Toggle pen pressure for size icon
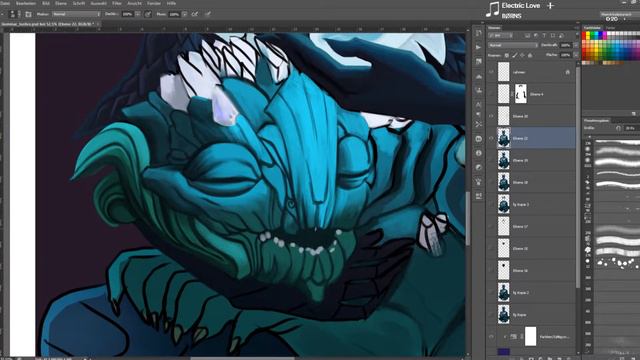The height and width of the screenshot is (360, 640). 208,14
